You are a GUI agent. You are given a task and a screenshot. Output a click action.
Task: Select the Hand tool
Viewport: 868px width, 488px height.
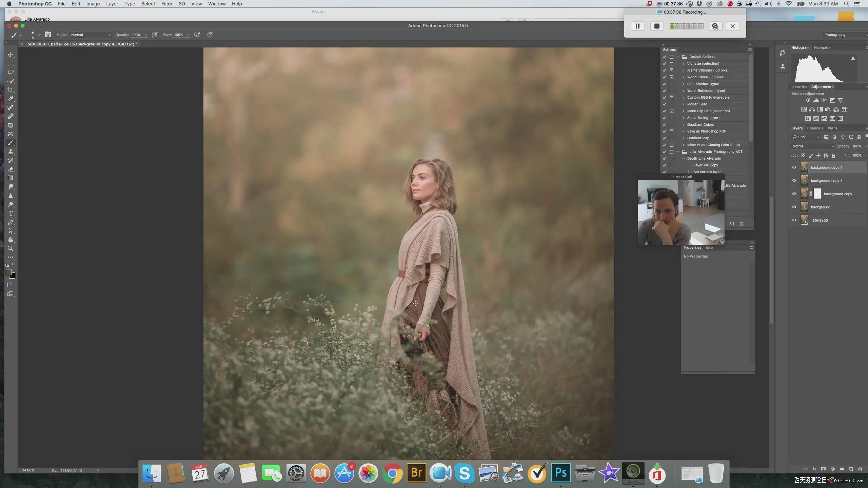11,240
